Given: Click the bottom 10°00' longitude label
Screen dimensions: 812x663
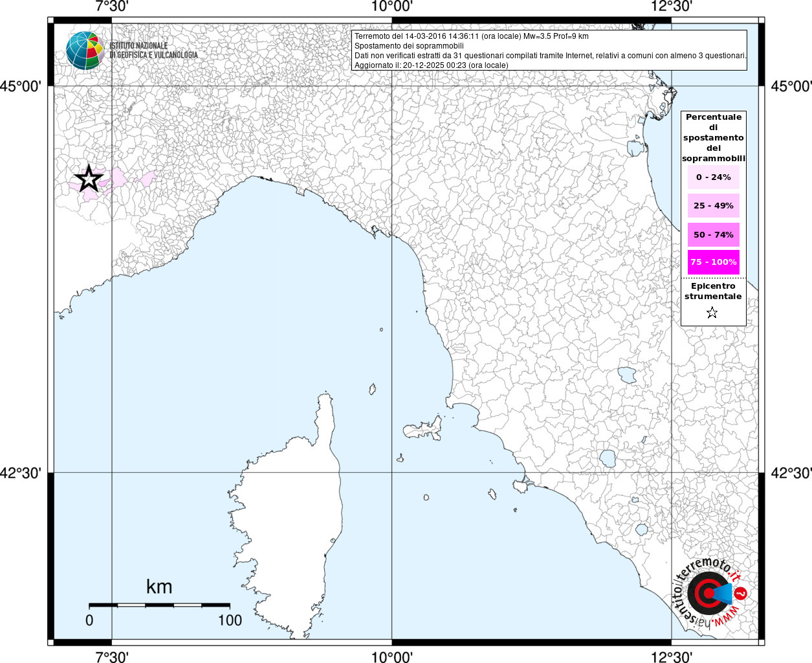Looking at the screenshot, I should [x=391, y=657].
